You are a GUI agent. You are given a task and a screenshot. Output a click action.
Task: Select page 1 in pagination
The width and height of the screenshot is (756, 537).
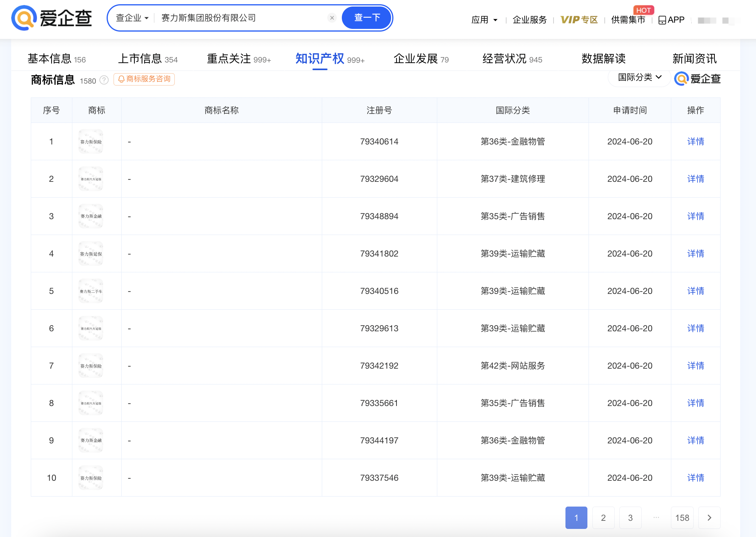(576, 518)
